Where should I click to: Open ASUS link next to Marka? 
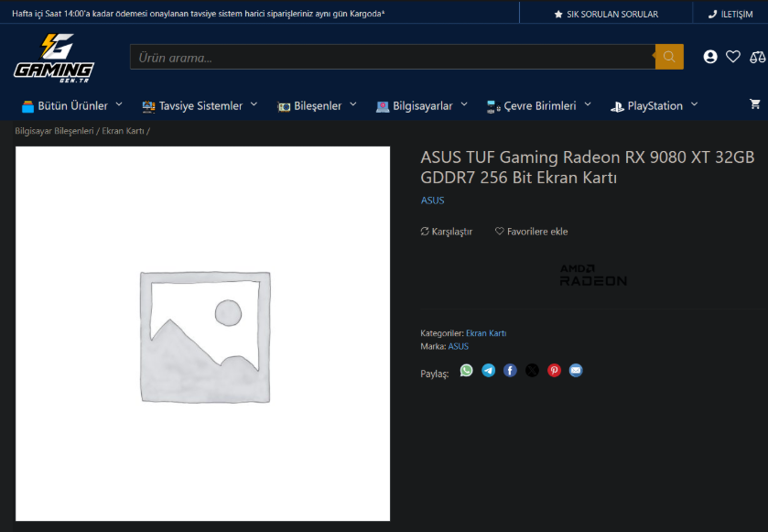pyautogui.click(x=458, y=346)
